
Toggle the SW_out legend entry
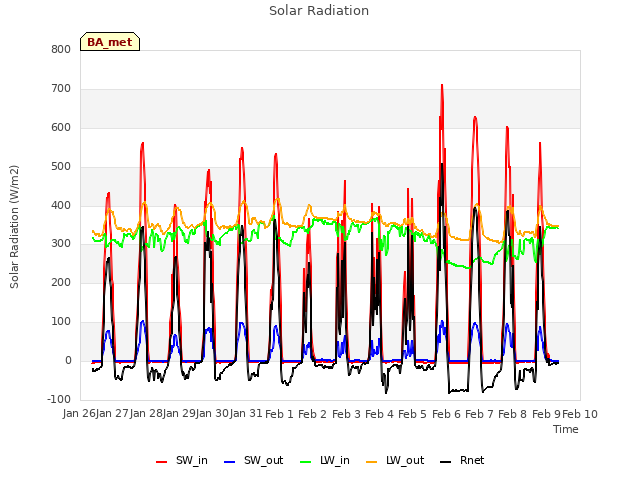pos(253,460)
